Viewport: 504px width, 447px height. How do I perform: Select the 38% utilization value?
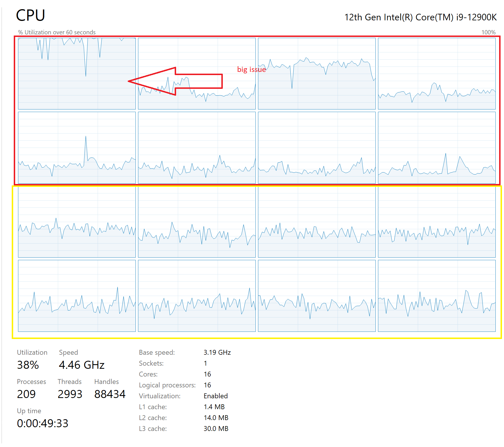pyautogui.click(x=28, y=365)
